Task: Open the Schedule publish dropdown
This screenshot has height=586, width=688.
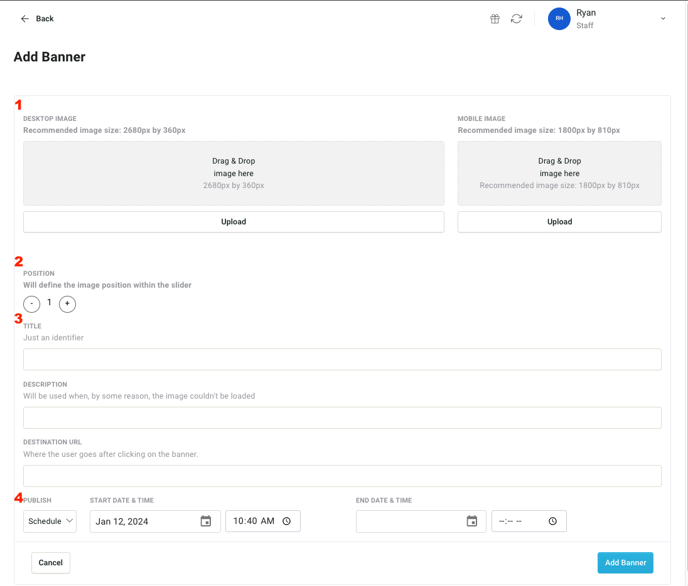Action: (50, 521)
